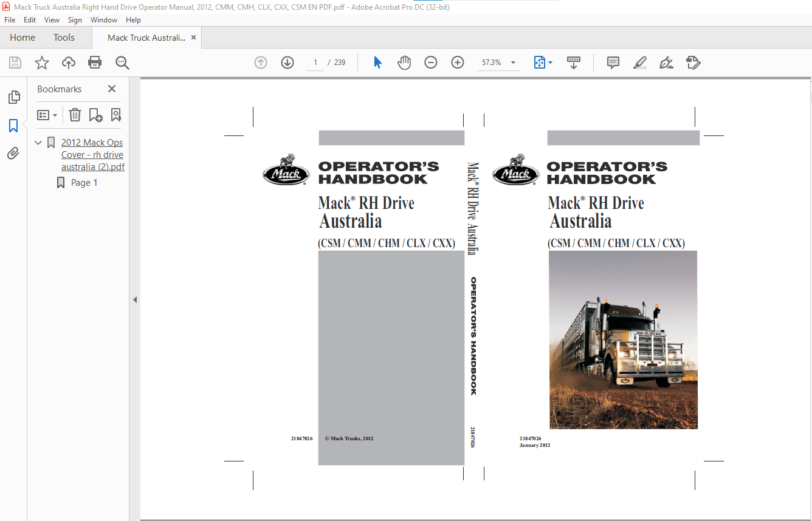Open the Attachments paperclip panel

[13, 154]
